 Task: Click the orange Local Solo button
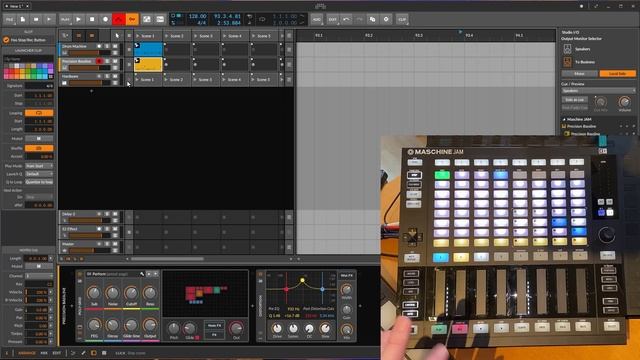pos(617,73)
